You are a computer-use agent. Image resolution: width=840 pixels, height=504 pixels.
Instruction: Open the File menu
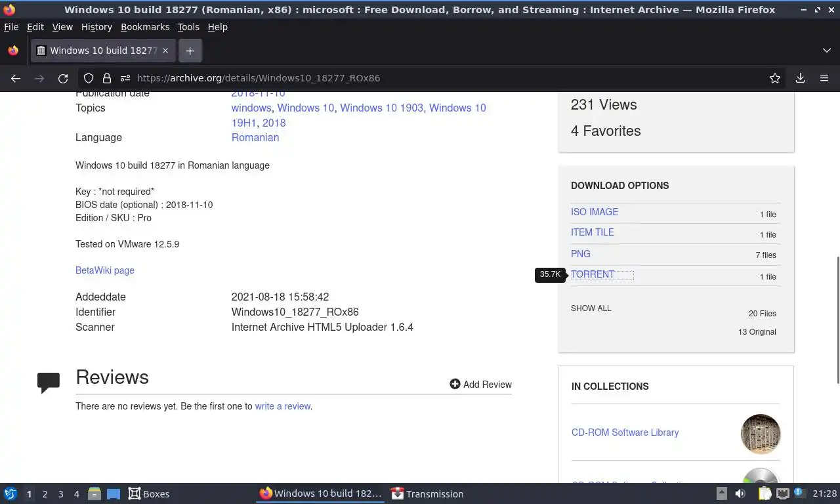(11, 27)
